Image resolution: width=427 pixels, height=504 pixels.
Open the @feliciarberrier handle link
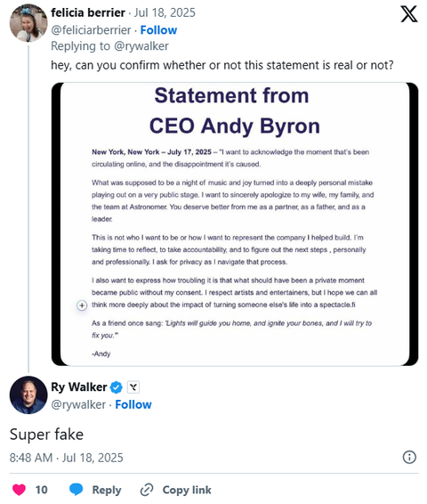[x=91, y=30]
